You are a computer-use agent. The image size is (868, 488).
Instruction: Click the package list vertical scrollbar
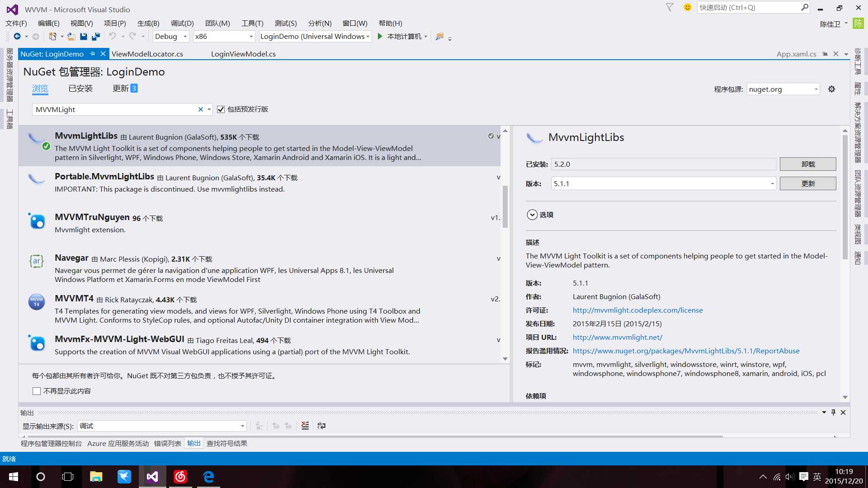tap(505, 206)
